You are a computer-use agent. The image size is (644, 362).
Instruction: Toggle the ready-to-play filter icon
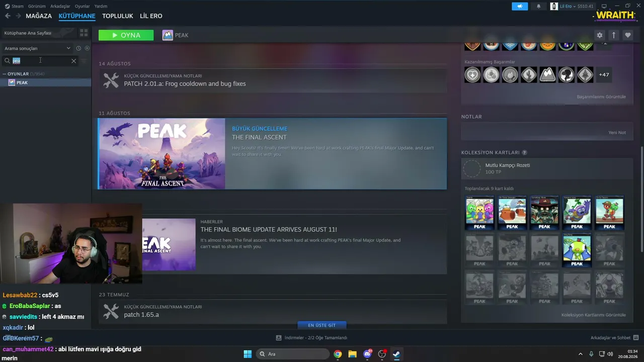click(x=87, y=48)
